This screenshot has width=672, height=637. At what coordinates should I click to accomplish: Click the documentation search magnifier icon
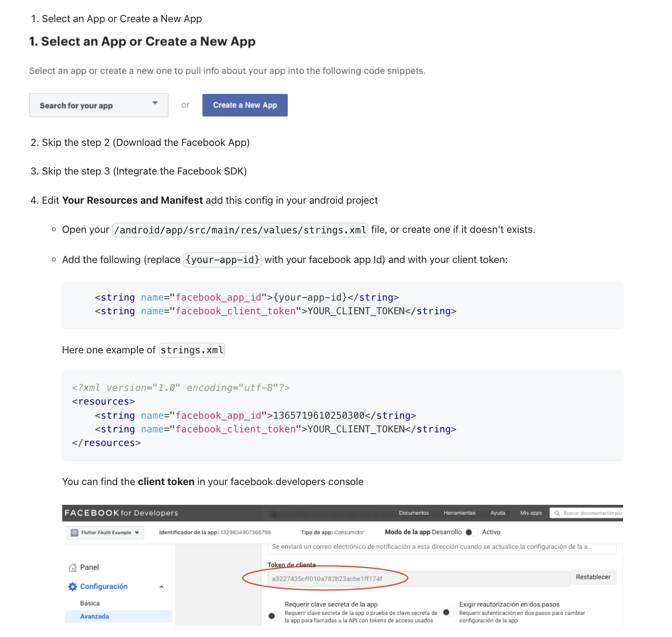[x=557, y=513]
